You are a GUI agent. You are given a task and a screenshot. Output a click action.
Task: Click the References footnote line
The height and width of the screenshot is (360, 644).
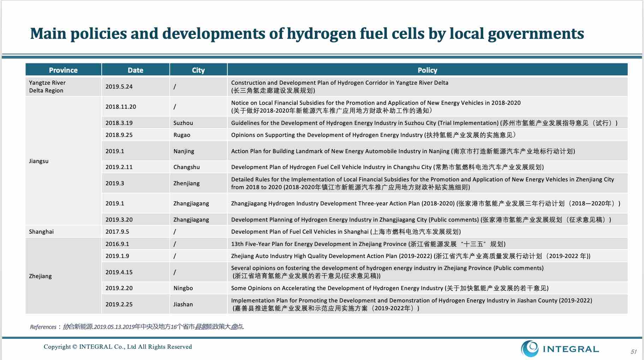click(137, 327)
